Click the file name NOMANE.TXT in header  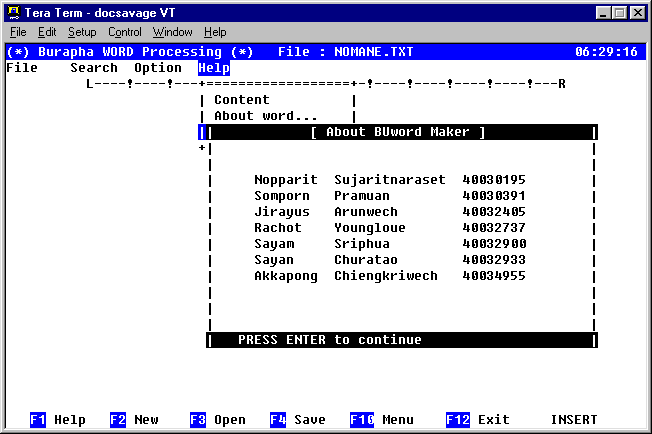point(374,52)
